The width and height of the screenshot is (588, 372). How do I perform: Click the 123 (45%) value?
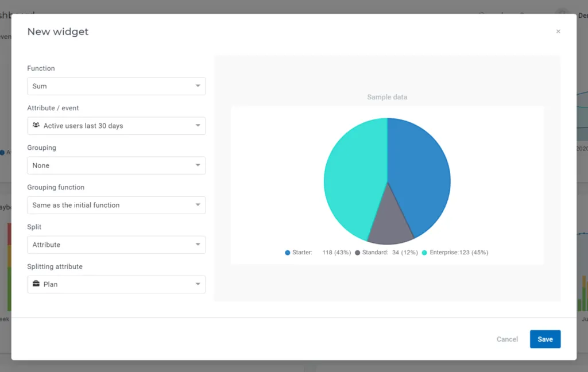474,253
